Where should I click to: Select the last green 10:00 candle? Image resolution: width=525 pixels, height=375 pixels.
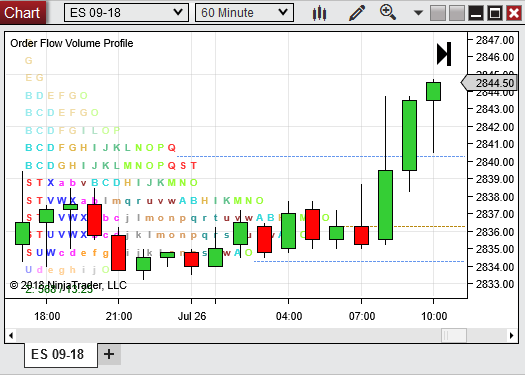(433, 91)
